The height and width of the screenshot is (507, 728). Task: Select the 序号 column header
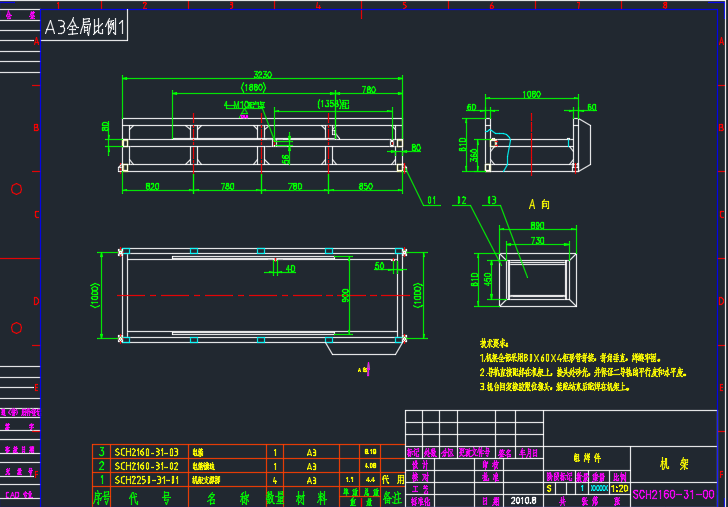click(x=101, y=498)
